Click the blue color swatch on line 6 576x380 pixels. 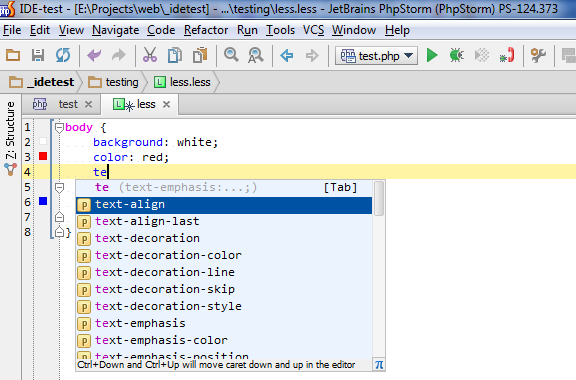click(x=43, y=201)
